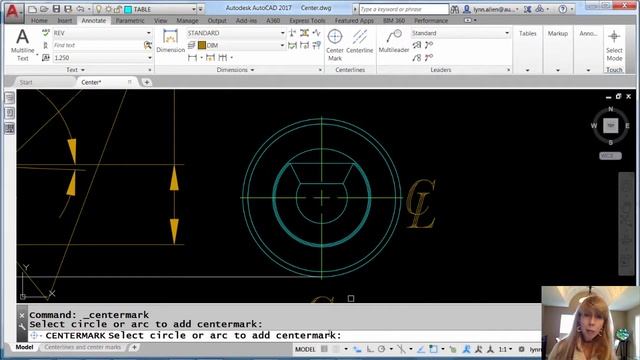Click the Linear dimension icon
640x360 pixels.
tap(192, 58)
